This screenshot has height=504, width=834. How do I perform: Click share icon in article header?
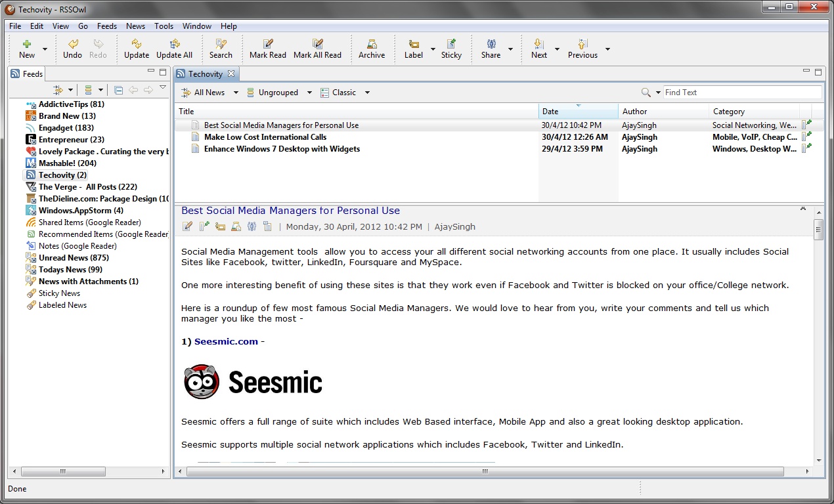point(252,227)
